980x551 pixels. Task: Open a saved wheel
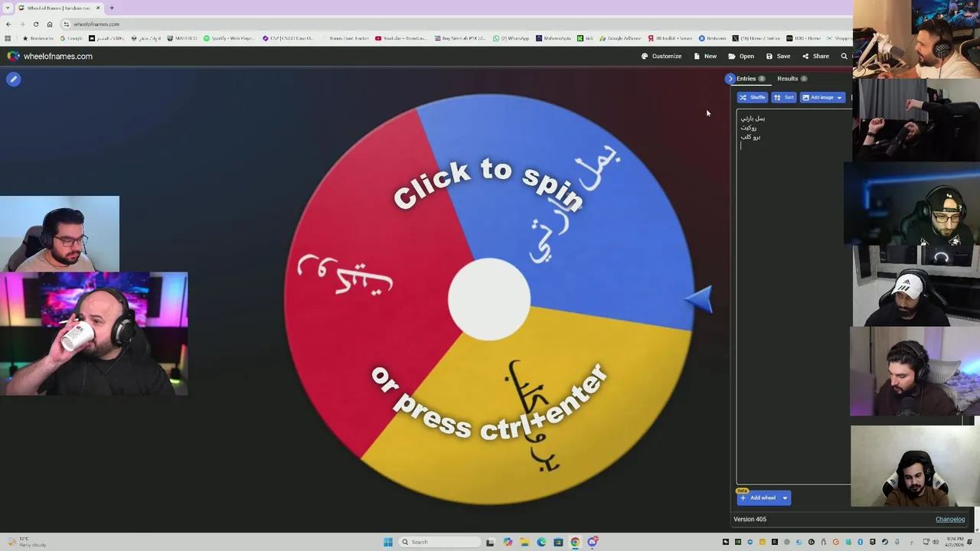click(x=741, y=56)
